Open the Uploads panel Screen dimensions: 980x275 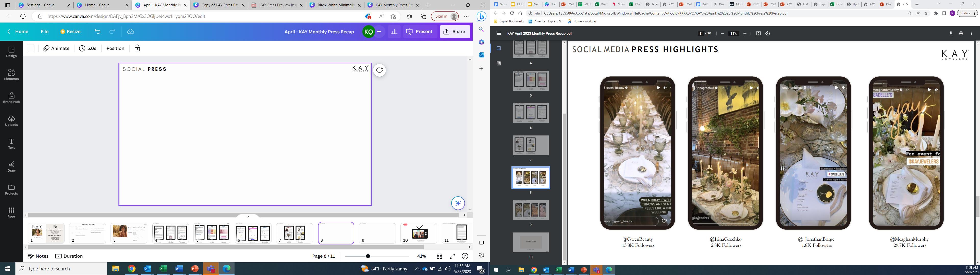(x=11, y=120)
